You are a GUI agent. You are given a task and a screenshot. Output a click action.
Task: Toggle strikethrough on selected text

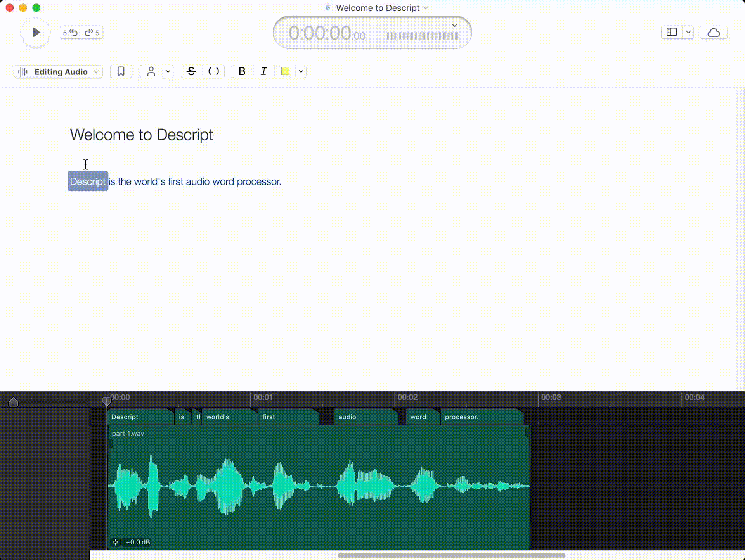(x=191, y=71)
